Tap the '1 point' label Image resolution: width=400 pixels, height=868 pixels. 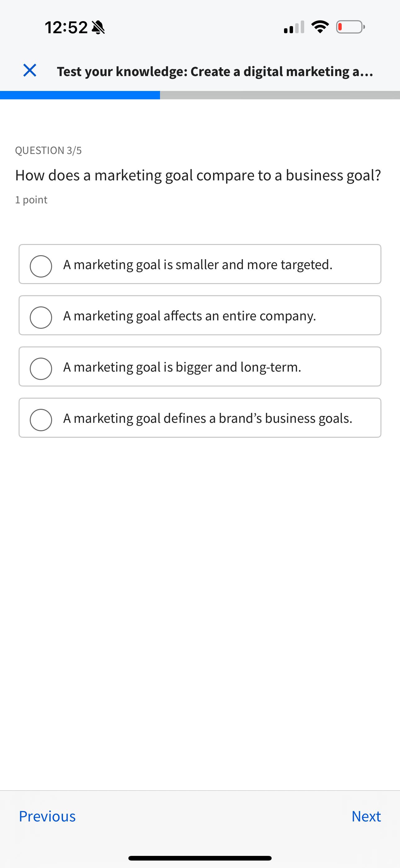tap(31, 200)
